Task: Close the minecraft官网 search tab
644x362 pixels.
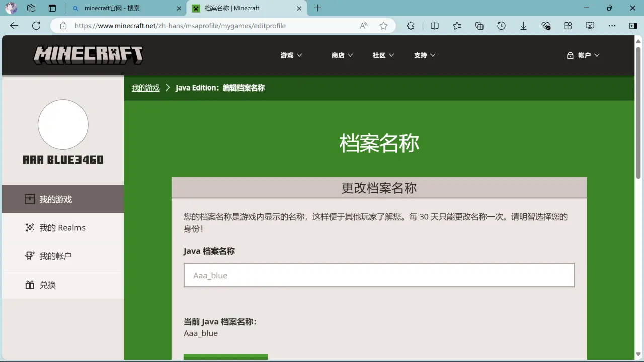Action: (179, 8)
